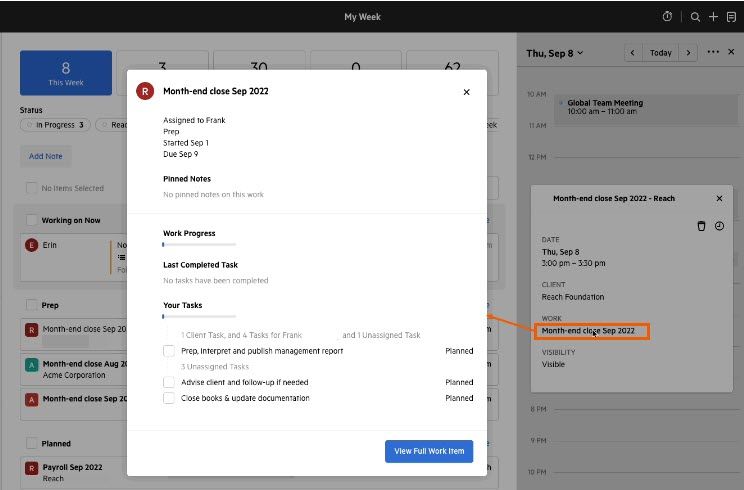Screen dimensions: 744x490
Task: Click the clock icon in entry popup
Action: point(719,226)
